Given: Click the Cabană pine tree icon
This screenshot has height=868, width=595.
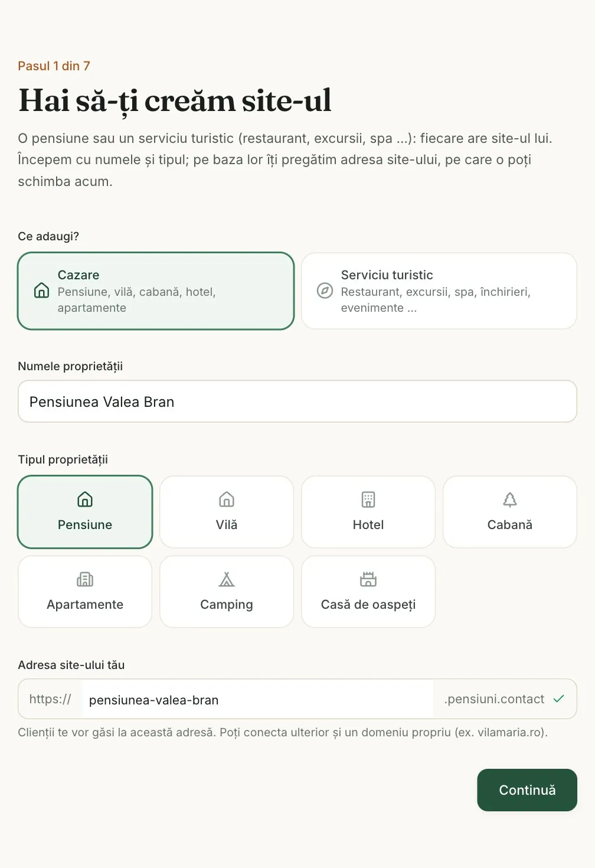Looking at the screenshot, I should 510,500.
